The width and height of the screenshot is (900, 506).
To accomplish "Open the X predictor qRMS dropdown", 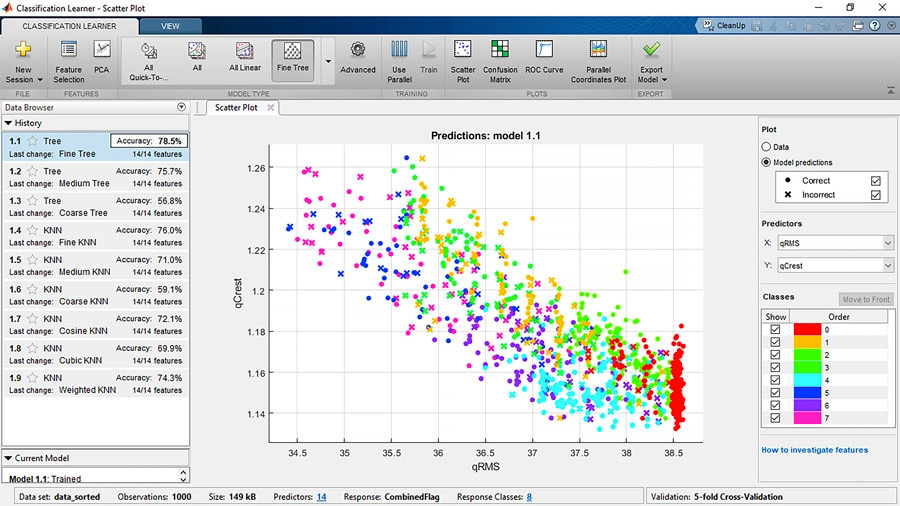I will click(888, 243).
